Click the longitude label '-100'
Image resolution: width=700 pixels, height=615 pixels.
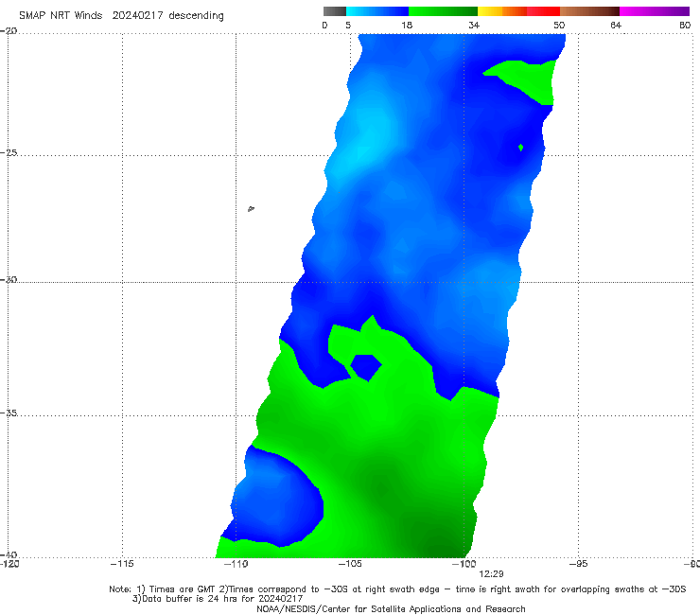click(464, 564)
